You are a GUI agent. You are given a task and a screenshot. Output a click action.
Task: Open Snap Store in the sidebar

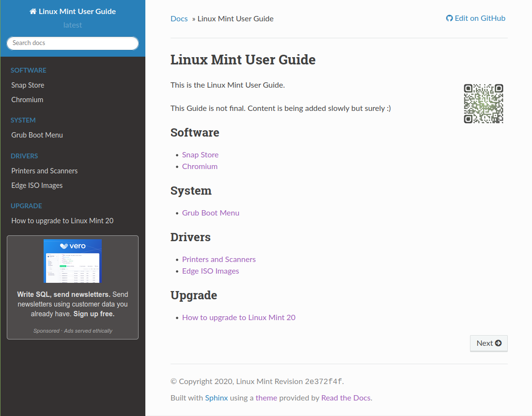point(28,85)
